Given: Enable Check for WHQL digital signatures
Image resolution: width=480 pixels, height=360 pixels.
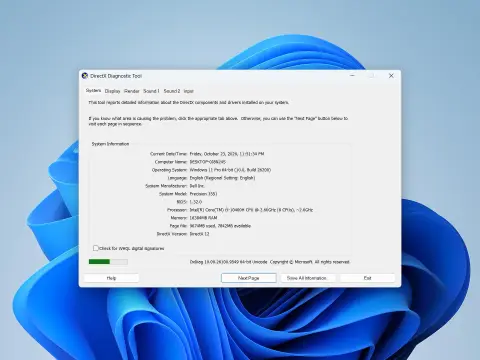Looking at the screenshot, I should [96, 248].
